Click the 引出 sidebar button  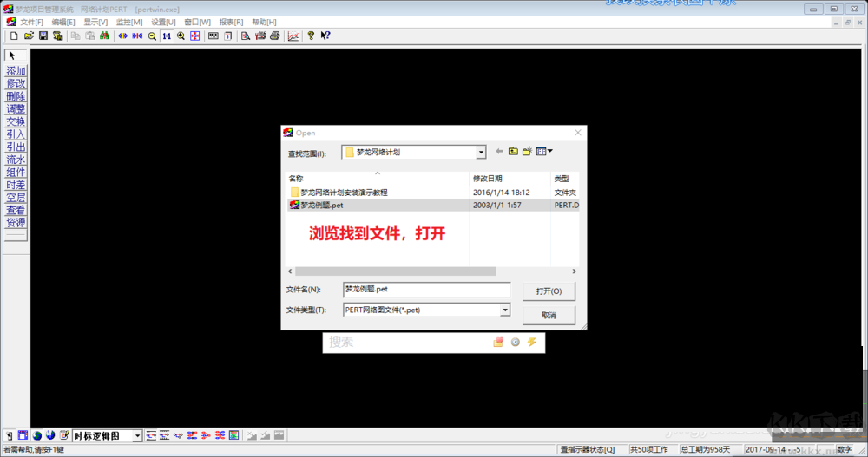(x=16, y=147)
